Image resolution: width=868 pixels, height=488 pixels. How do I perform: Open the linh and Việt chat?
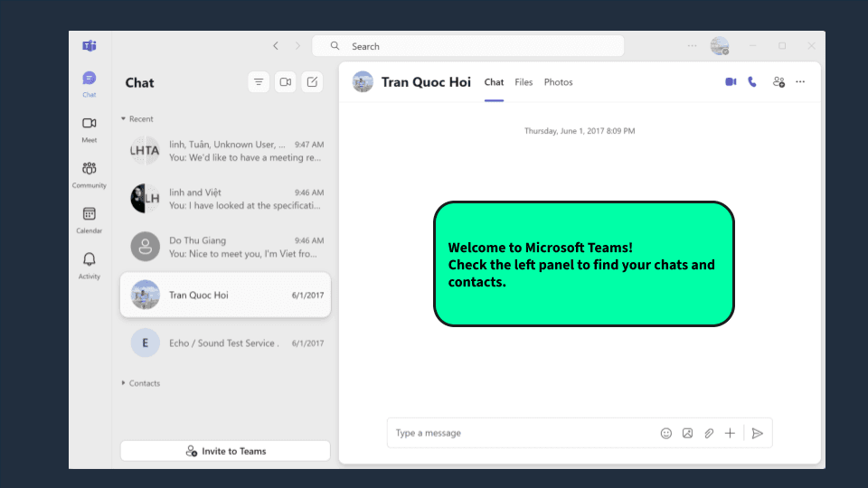coord(225,199)
